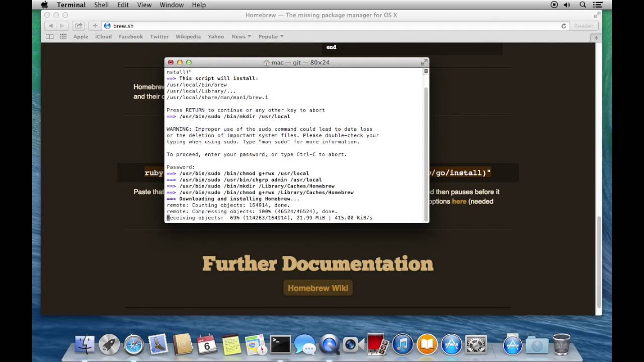Open the Apple menu

[44, 5]
